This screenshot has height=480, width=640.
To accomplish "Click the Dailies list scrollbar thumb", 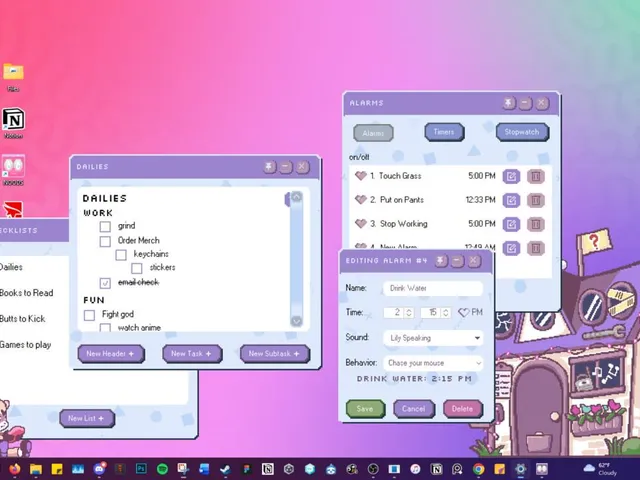I will (296, 258).
